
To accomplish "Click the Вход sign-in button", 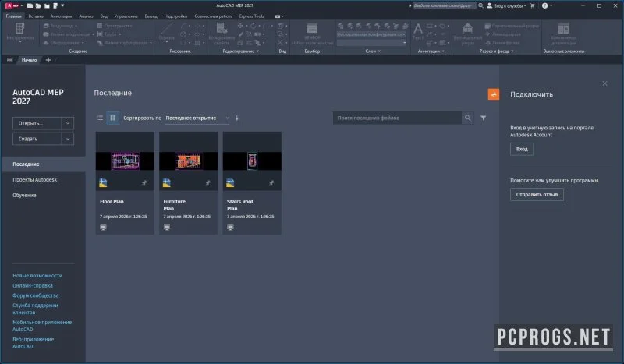I will tap(522, 149).
